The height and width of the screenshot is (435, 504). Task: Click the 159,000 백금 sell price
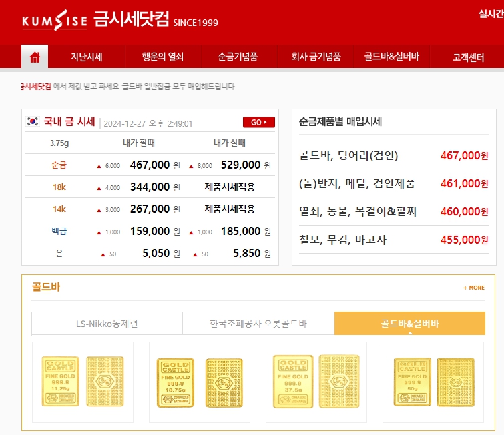tap(150, 231)
